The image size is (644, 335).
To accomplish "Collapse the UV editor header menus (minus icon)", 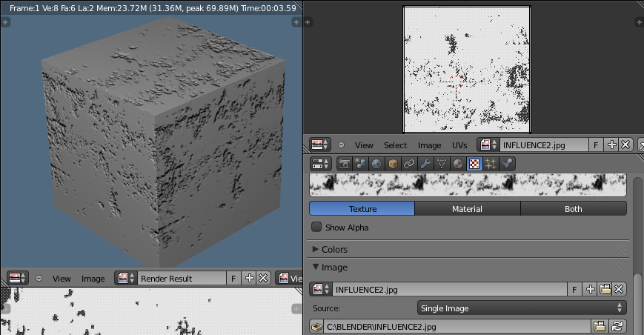I will coord(341,145).
